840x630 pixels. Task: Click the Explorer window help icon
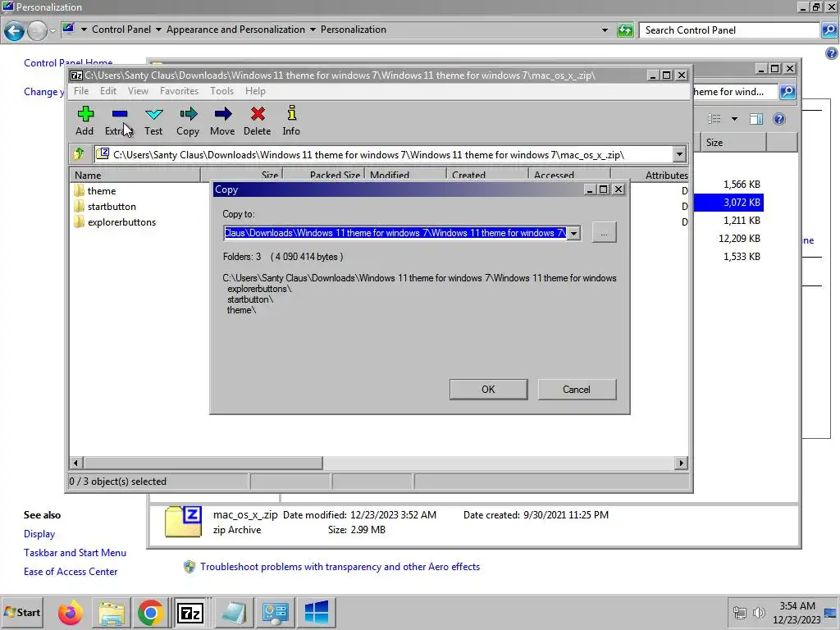pyautogui.click(x=779, y=119)
